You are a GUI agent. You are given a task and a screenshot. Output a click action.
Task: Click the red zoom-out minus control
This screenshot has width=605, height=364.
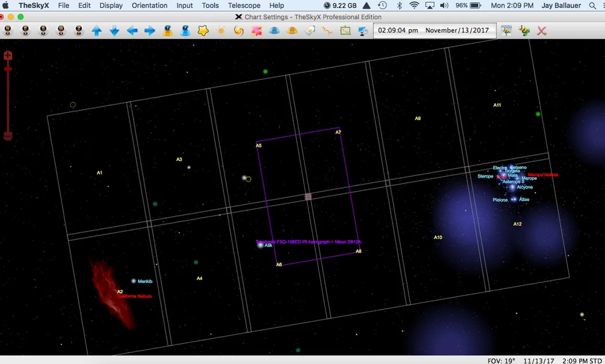pyautogui.click(x=7, y=136)
